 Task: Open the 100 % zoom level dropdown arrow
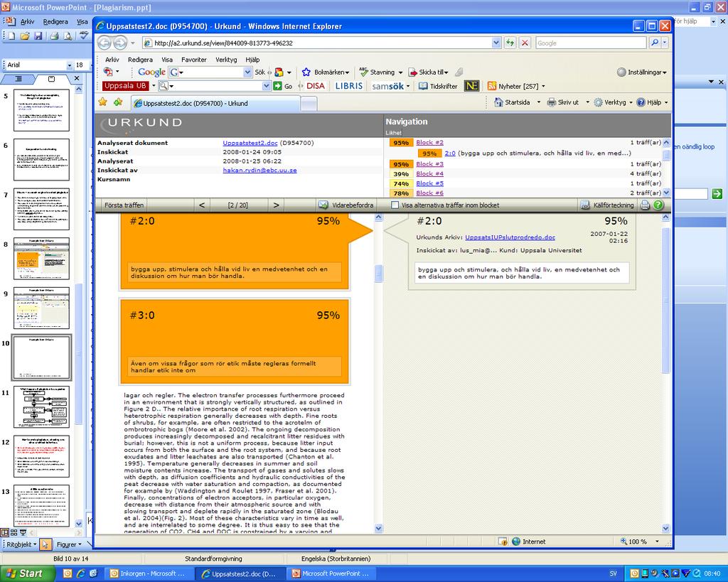[657, 541]
